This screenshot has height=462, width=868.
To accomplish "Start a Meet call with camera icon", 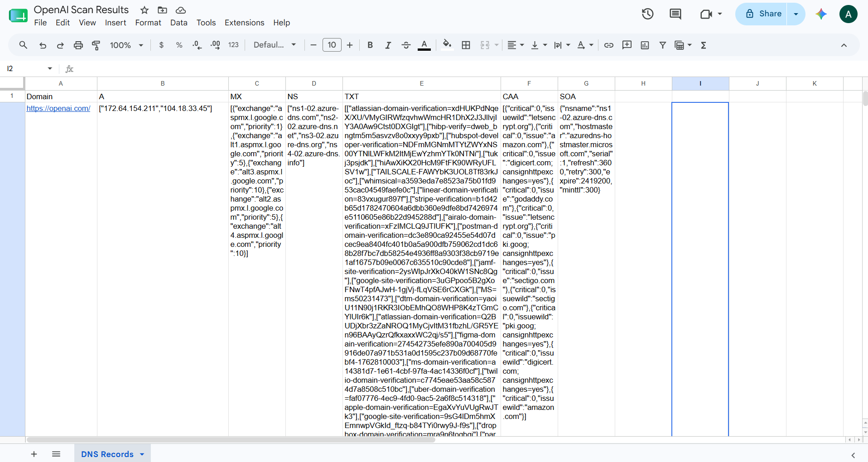I will 706,14.
